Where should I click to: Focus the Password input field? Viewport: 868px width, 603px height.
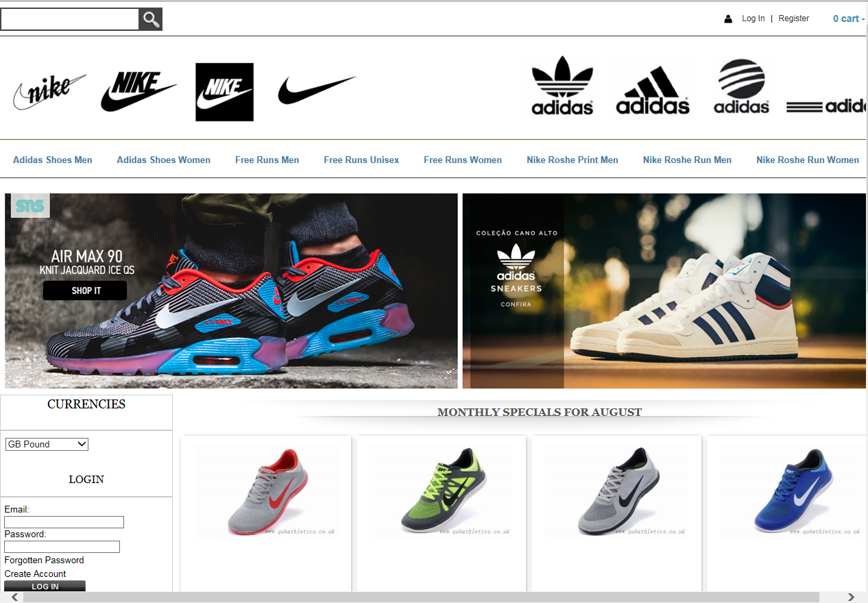pyautogui.click(x=62, y=547)
